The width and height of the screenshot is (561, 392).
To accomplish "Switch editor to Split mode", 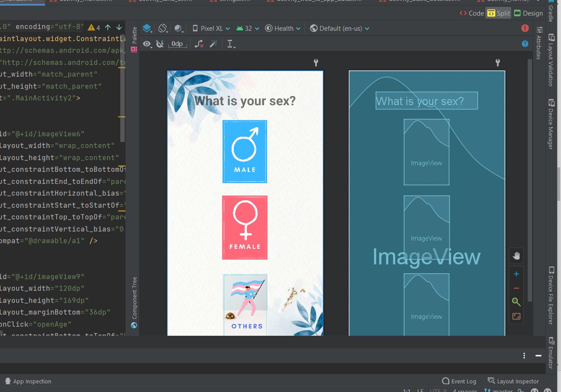I will pos(498,13).
